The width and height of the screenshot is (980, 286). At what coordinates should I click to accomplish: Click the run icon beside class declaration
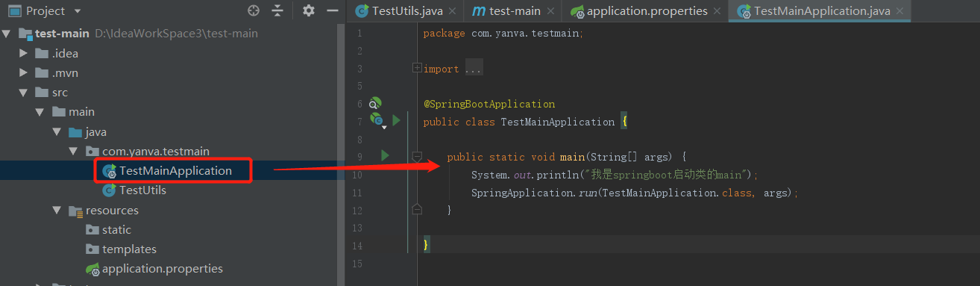[x=397, y=120]
